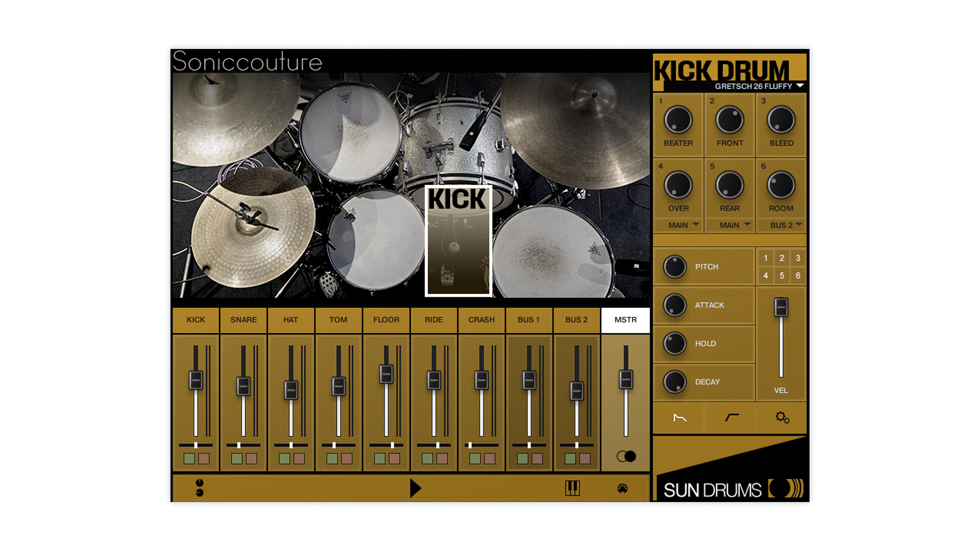The image size is (980, 551).
Task: Select the filter shape icon
Action: click(731, 418)
